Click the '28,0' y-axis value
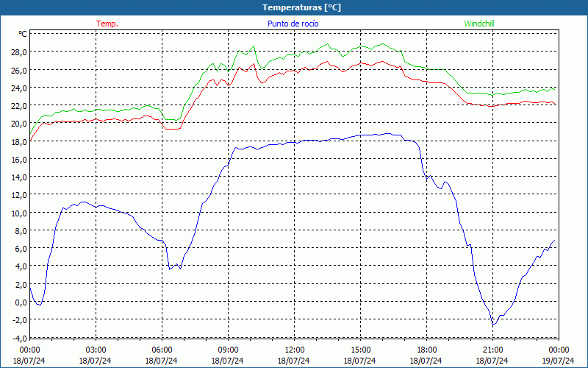Viewport: 588px width, 368px height. tap(19, 52)
